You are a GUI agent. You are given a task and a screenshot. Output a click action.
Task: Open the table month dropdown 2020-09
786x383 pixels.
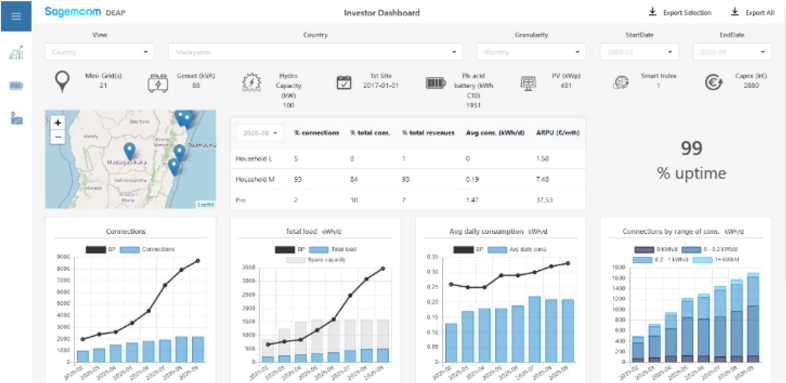click(x=260, y=133)
